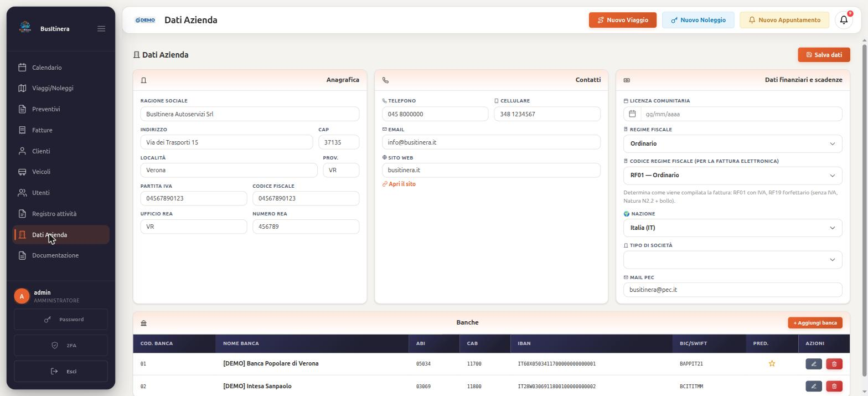Viewport: 868px width, 396px height.
Task: Open 2FA settings button
Action: pyautogui.click(x=61, y=346)
